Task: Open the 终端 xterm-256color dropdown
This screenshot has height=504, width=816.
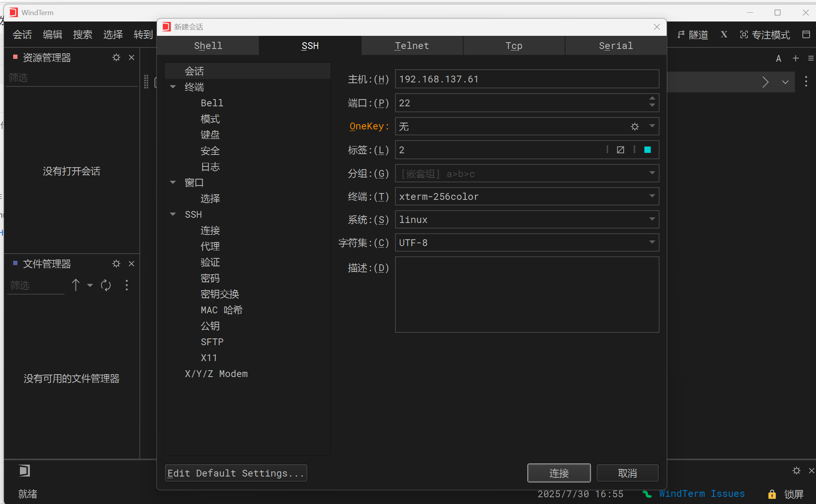Action: tap(652, 196)
